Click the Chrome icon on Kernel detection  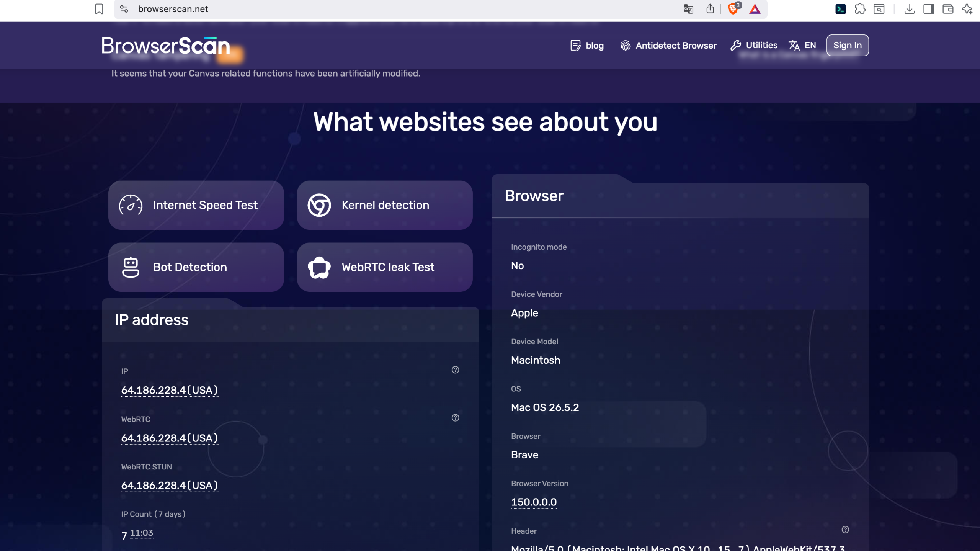tap(319, 205)
